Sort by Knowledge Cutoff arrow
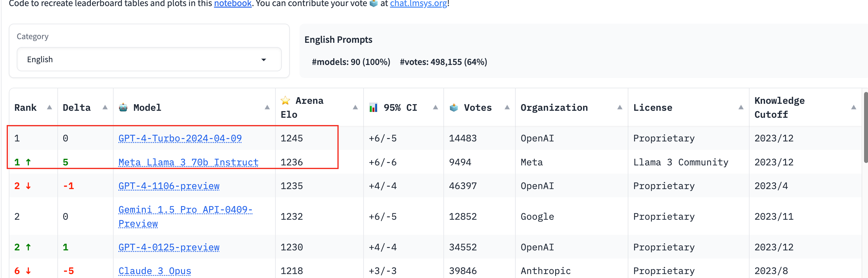This screenshot has width=868, height=278. pos(854,107)
